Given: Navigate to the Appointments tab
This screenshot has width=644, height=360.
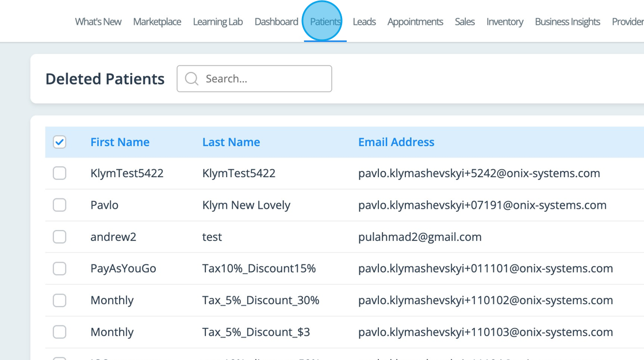Looking at the screenshot, I should [415, 22].
